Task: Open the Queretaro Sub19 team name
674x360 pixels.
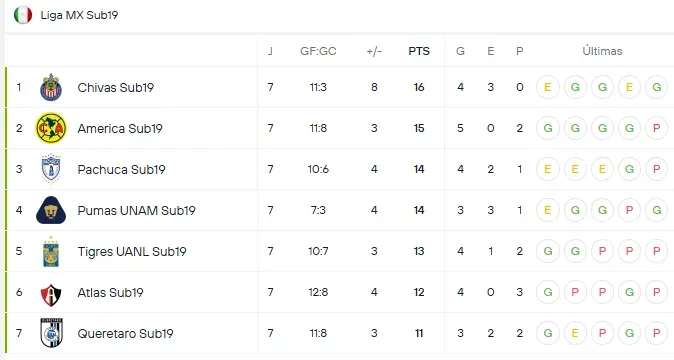Action: click(125, 334)
